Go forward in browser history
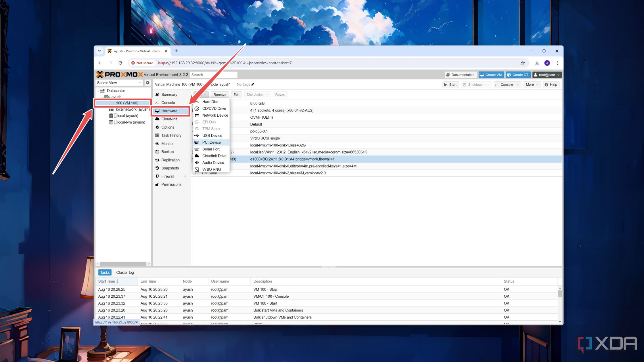Viewport: 644px width, 362px height. (110, 63)
